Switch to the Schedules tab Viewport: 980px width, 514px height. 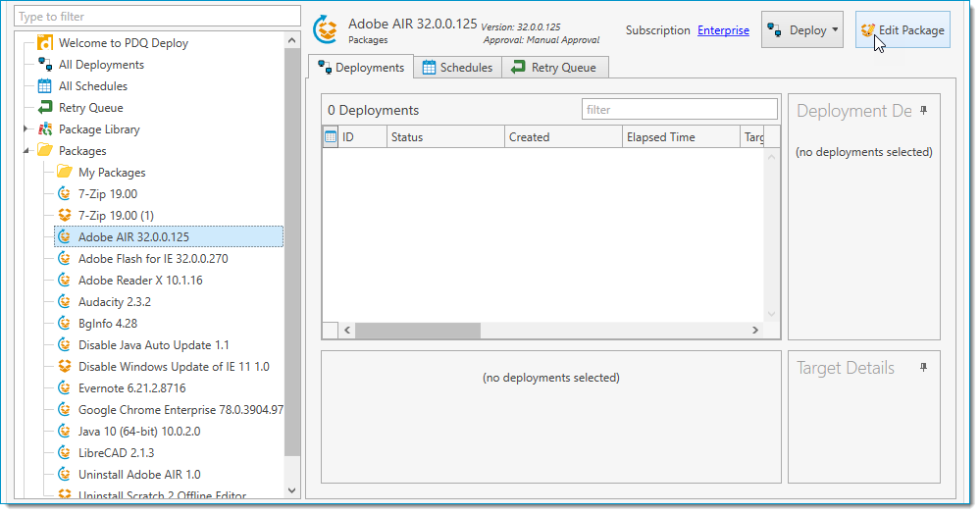(x=457, y=68)
